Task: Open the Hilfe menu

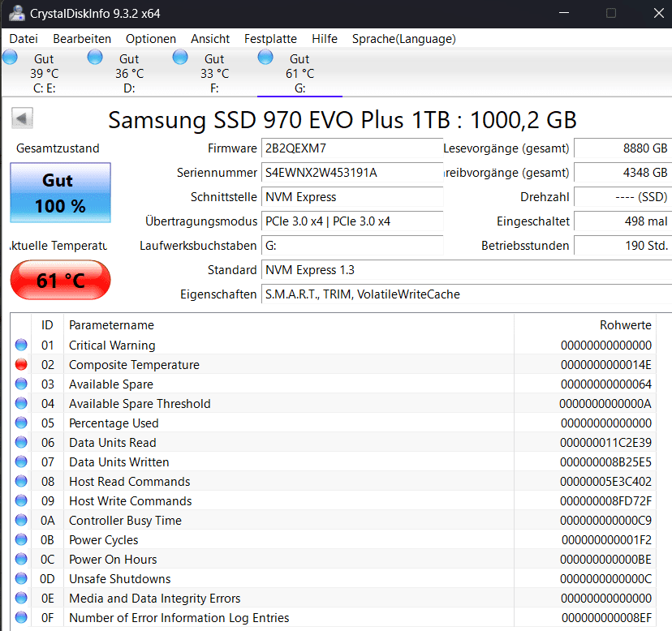Action: coord(325,39)
